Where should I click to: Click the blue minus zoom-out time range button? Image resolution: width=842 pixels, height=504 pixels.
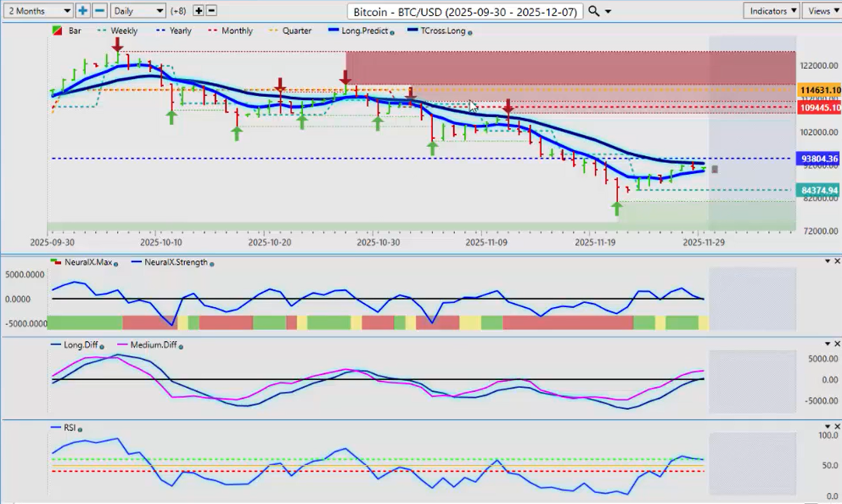[x=99, y=11]
